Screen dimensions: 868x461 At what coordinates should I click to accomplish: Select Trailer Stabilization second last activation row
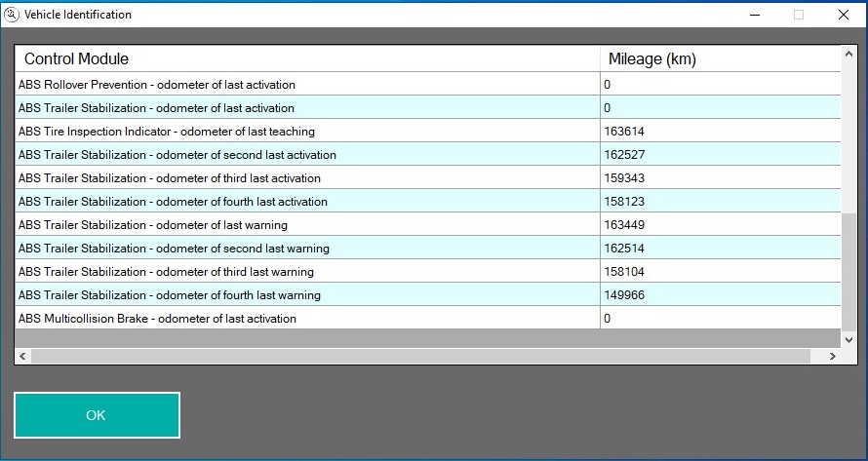click(x=428, y=154)
